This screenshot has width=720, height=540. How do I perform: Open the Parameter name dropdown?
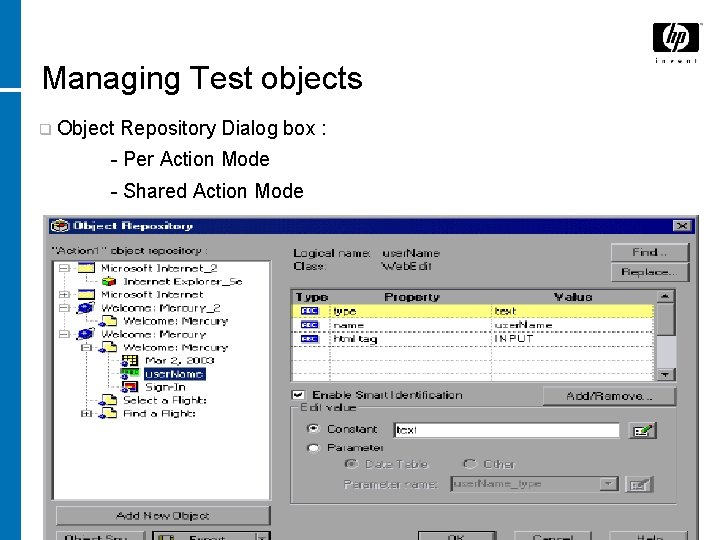pos(608,484)
